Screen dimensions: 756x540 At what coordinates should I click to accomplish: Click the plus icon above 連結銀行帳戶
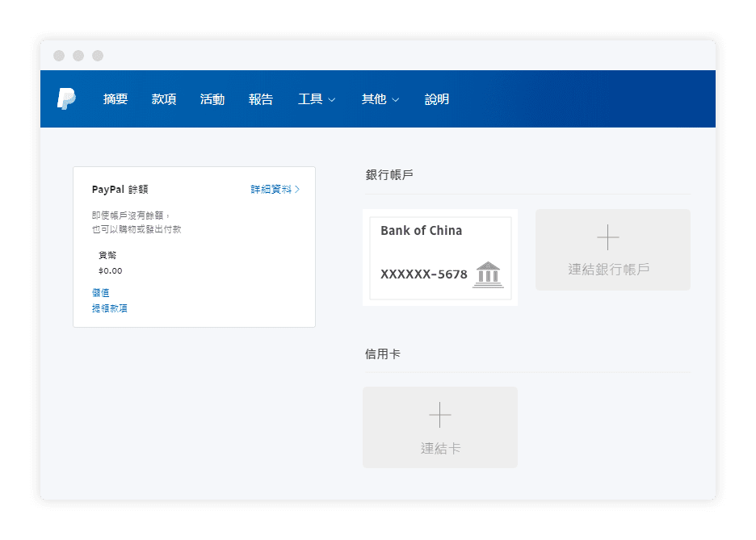pos(607,237)
